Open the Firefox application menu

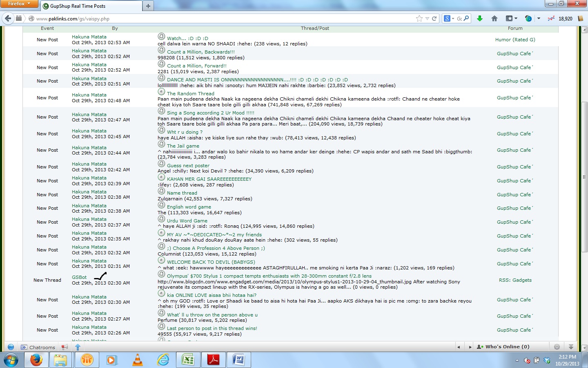tap(19, 4)
